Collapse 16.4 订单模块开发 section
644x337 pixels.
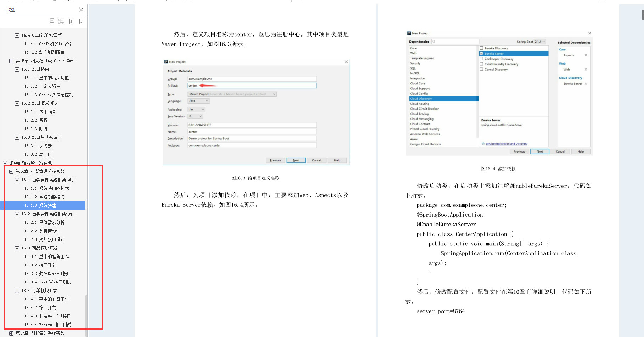[x=17, y=291]
